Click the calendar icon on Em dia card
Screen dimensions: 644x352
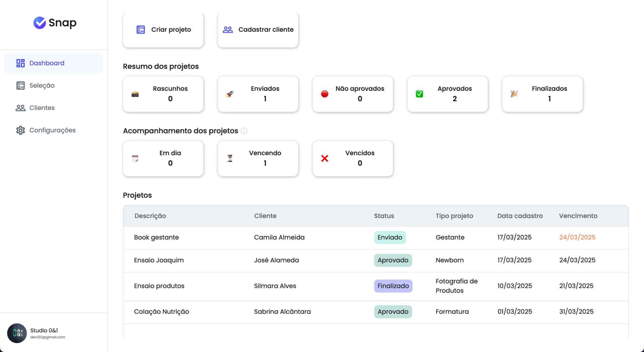point(135,158)
